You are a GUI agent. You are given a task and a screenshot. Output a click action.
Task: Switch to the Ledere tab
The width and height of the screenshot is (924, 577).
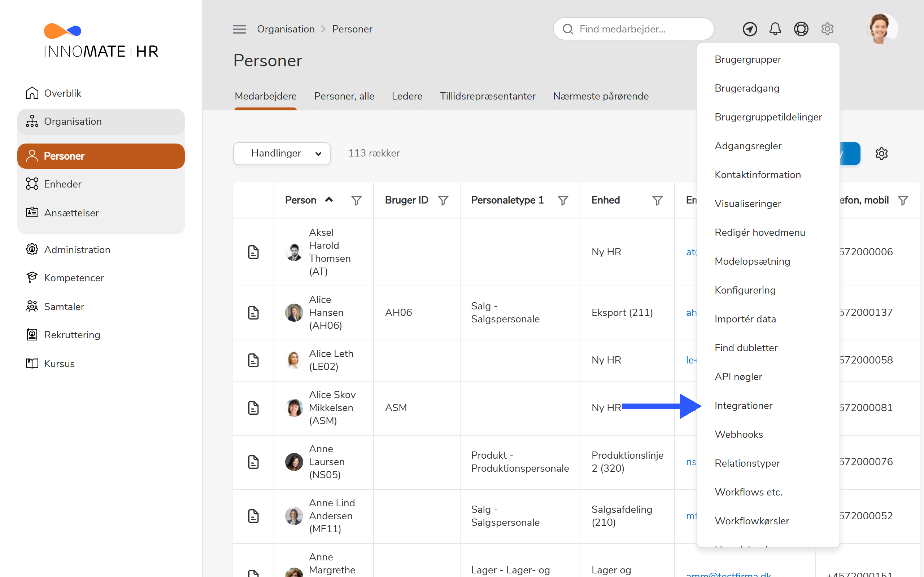click(407, 96)
